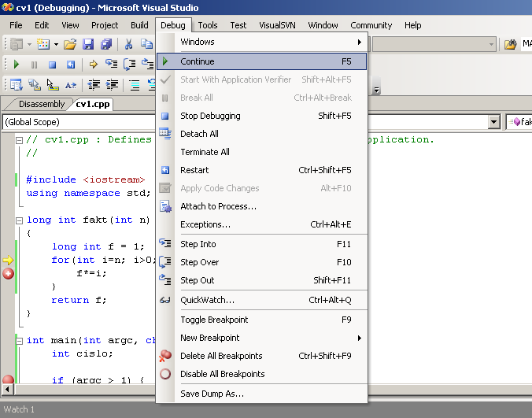
Task: Open Exceptions dialog from menu
Action: pyautogui.click(x=261, y=224)
